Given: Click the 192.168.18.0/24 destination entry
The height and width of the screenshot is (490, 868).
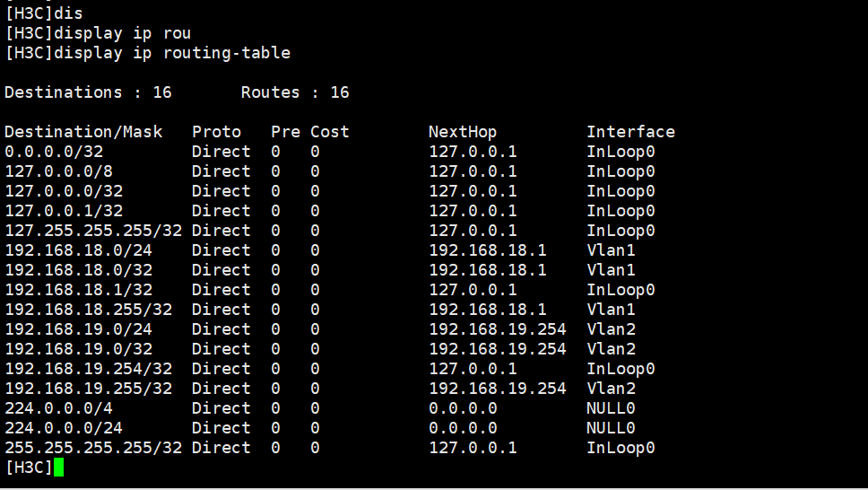Looking at the screenshot, I should click(x=78, y=250).
